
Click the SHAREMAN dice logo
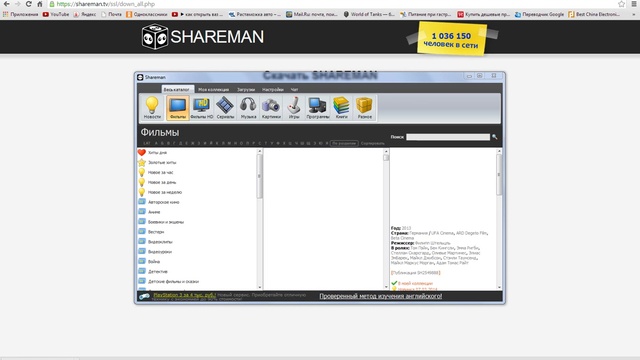click(x=155, y=37)
